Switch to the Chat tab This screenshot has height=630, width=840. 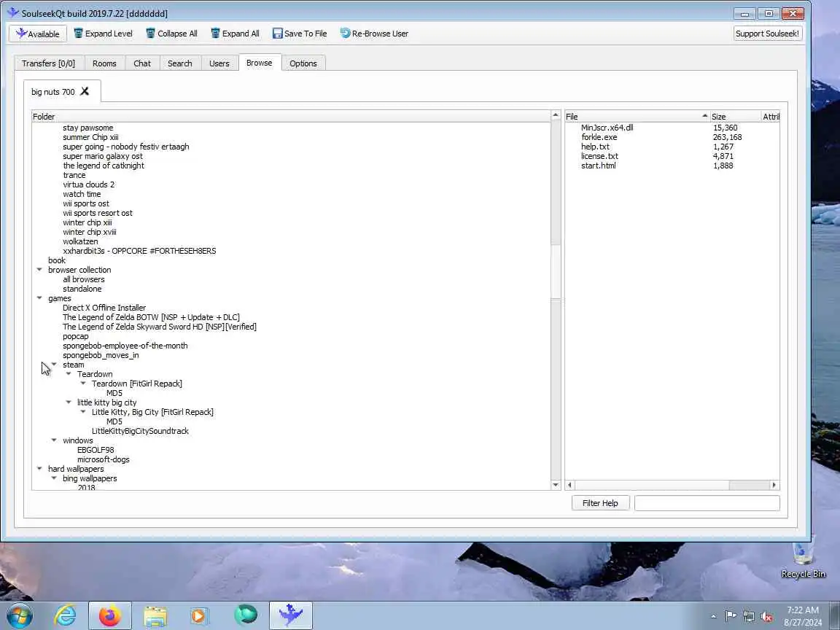142,63
